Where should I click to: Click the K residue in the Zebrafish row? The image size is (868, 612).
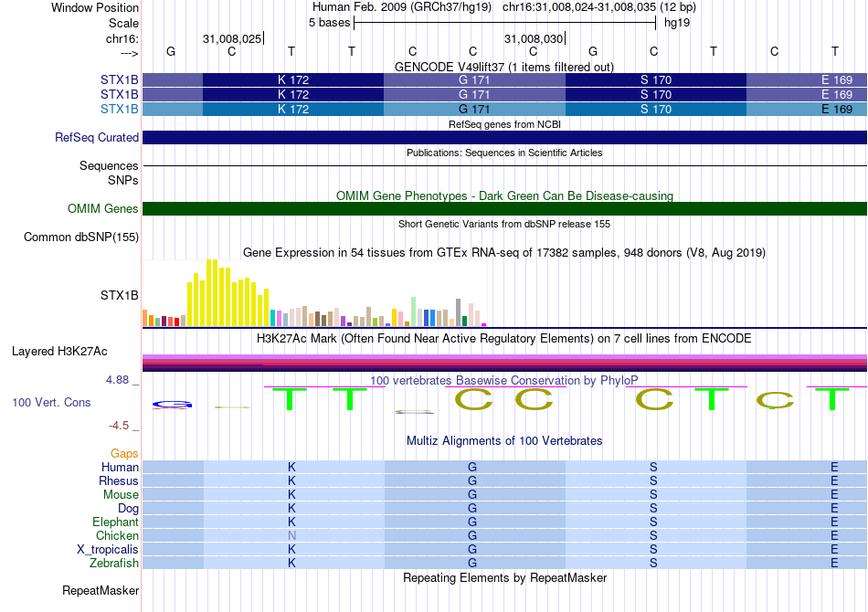(291, 564)
